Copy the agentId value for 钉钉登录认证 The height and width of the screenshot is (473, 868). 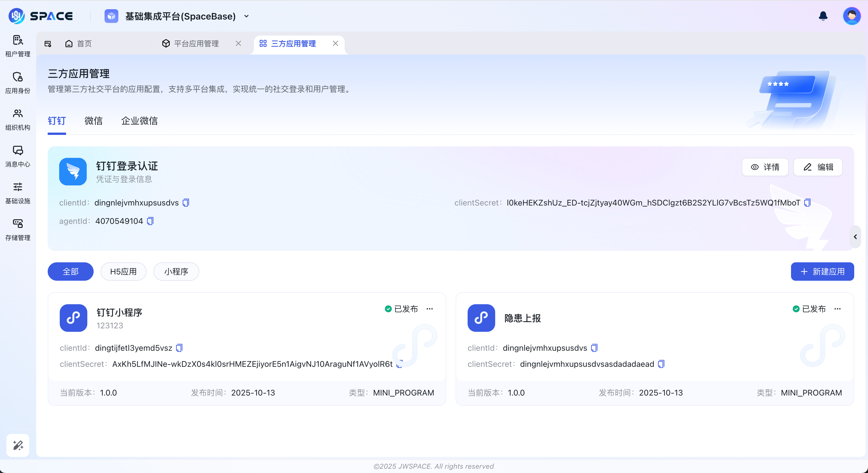pyautogui.click(x=150, y=221)
